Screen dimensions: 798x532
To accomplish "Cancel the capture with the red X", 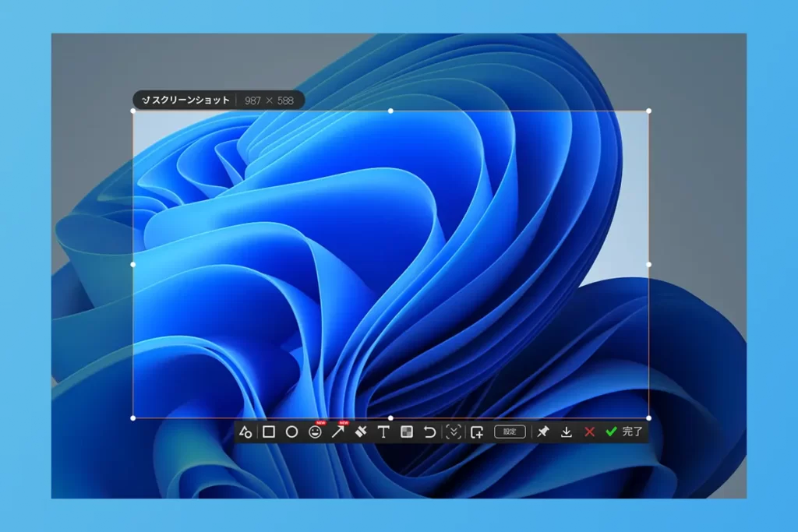I will [589, 432].
